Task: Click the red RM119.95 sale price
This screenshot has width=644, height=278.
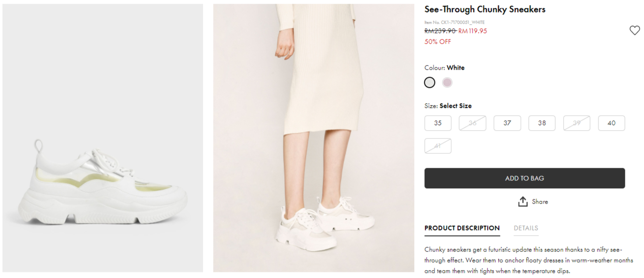Action: tap(473, 31)
